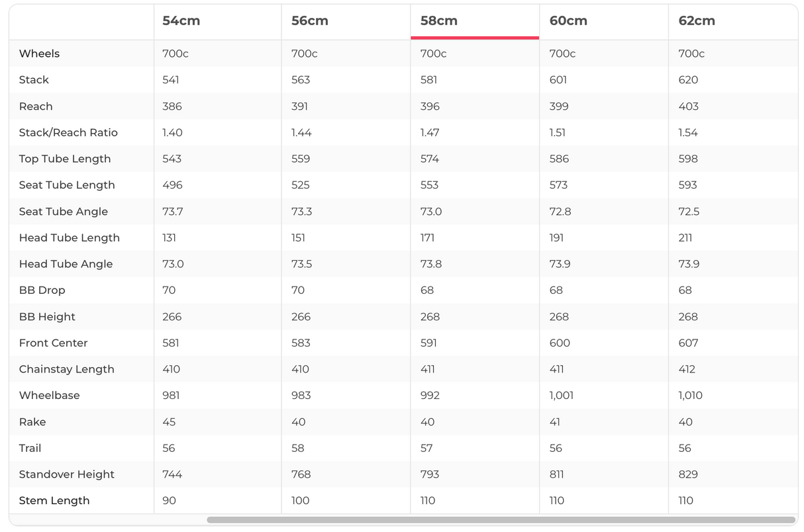Click the Stack/Reach Ratio row label

click(68, 132)
